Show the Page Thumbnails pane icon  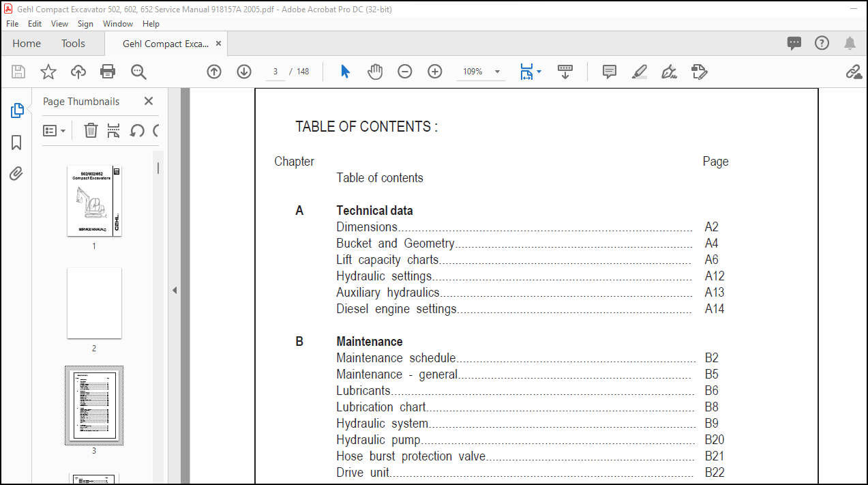coord(17,111)
